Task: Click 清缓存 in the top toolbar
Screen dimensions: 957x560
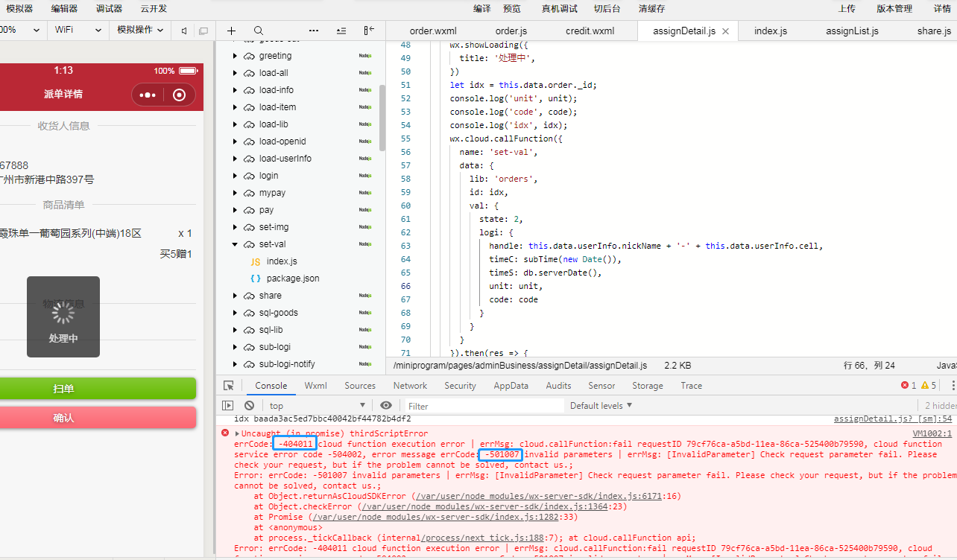Action: tap(652, 8)
